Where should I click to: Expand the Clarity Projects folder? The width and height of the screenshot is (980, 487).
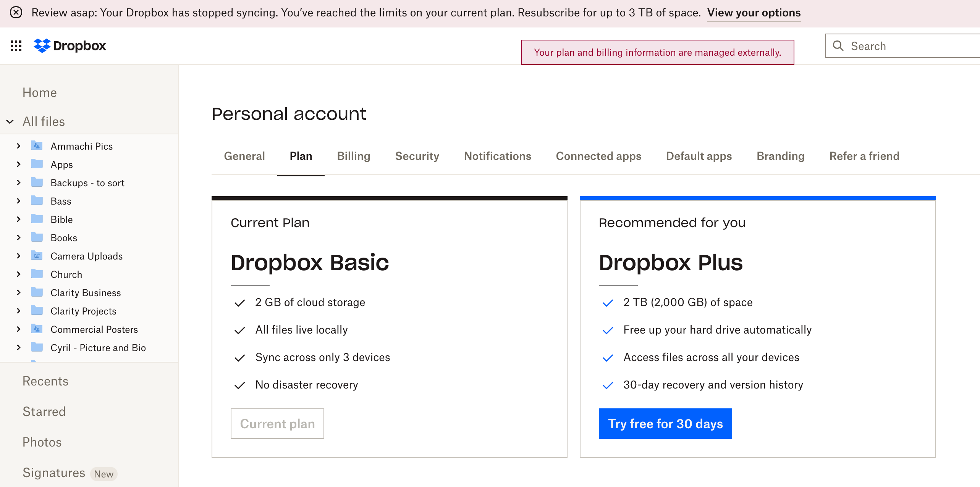pyautogui.click(x=19, y=311)
